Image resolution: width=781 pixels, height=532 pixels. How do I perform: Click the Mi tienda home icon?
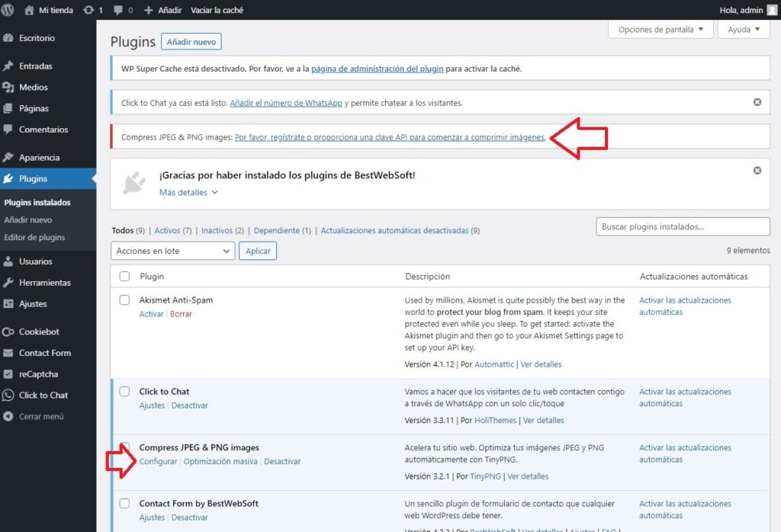29,10
